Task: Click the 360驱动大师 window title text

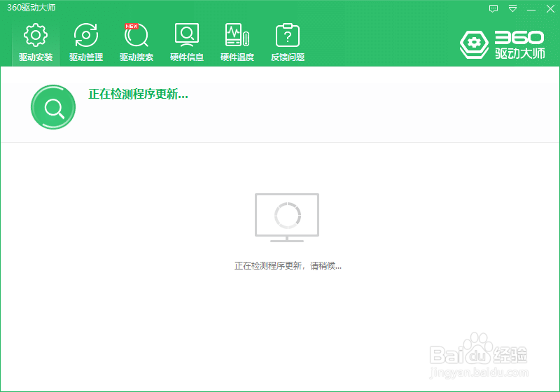Action: pyautogui.click(x=31, y=8)
